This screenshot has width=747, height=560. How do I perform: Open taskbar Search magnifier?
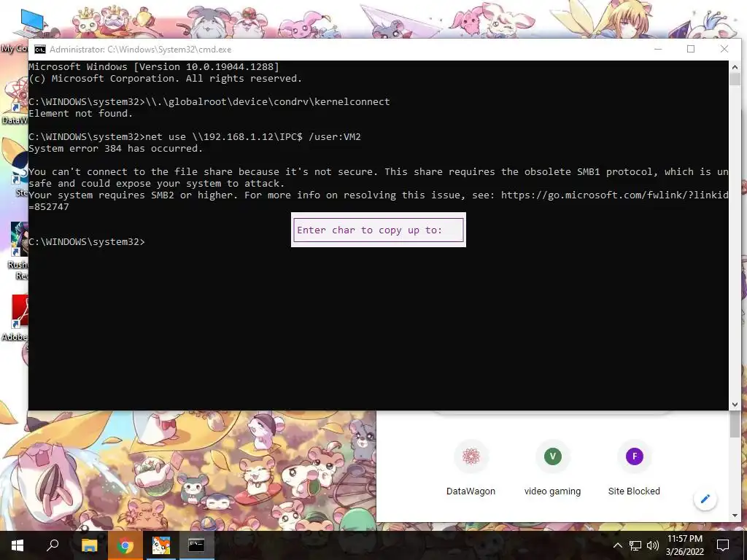click(x=53, y=545)
